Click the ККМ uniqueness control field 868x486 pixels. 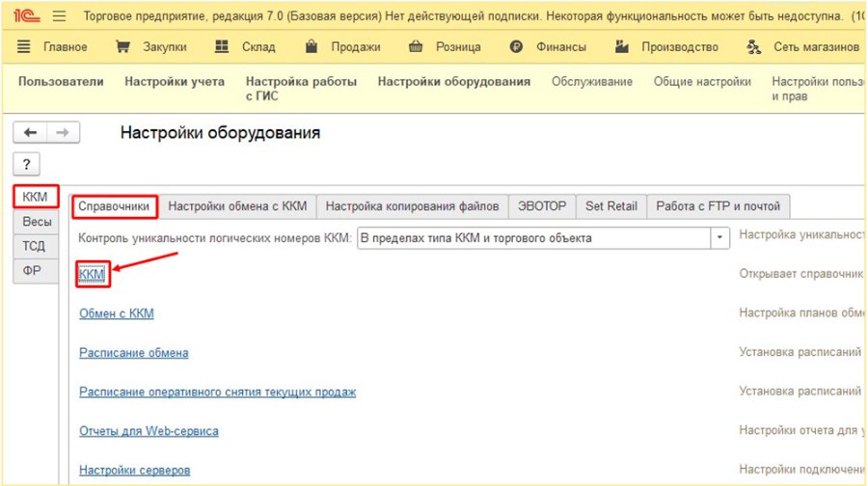tap(534, 238)
